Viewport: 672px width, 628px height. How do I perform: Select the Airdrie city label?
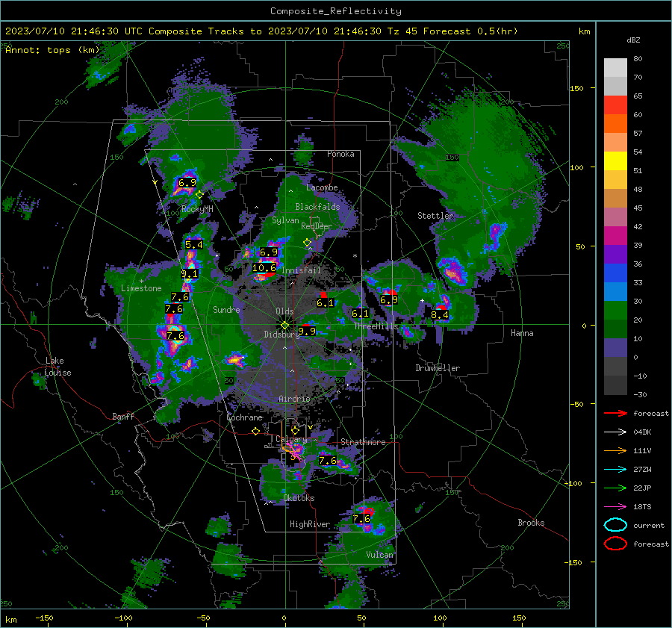(294, 399)
